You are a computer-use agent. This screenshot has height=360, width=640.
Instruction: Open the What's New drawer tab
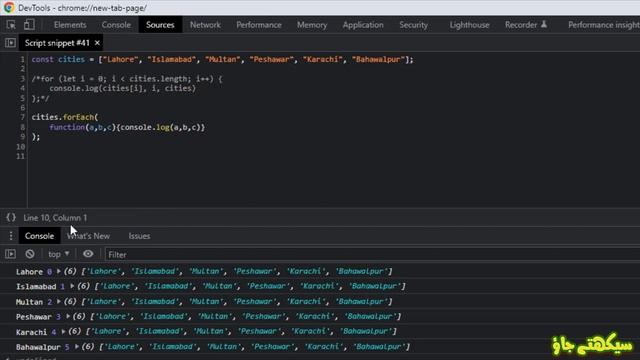(x=89, y=236)
